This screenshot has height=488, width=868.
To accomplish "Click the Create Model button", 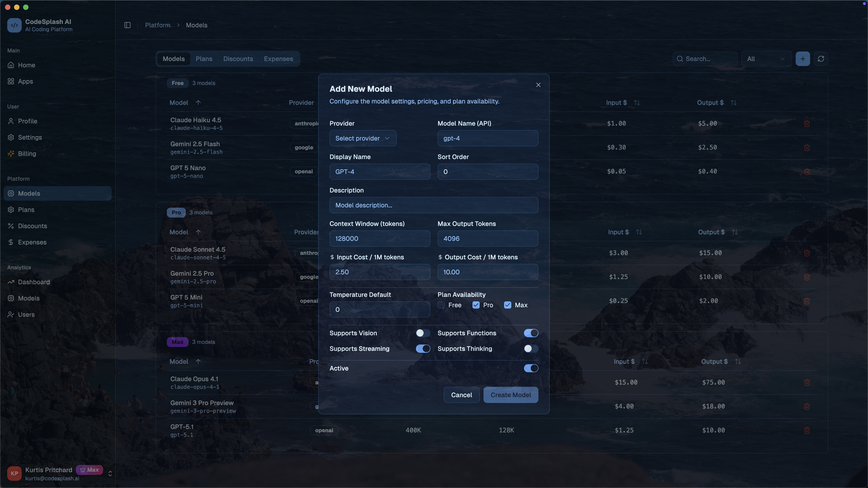I will click(510, 395).
